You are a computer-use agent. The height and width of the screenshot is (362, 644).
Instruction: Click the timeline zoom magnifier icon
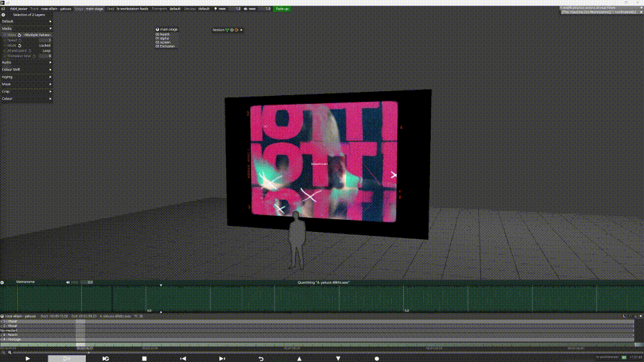[9, 353]
